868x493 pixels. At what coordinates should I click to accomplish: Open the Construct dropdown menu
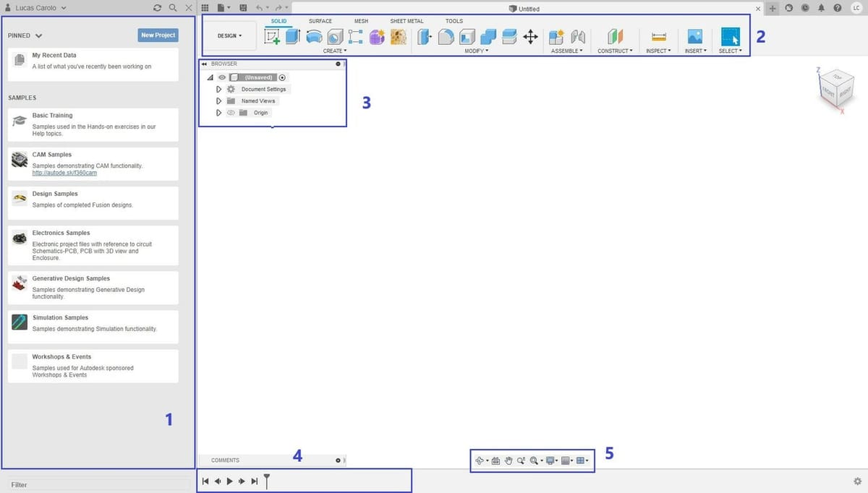[615, 51]
